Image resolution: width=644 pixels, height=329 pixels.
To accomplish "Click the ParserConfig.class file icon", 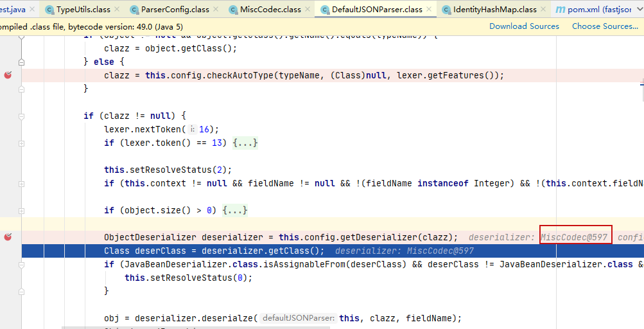I will [134, 10].
